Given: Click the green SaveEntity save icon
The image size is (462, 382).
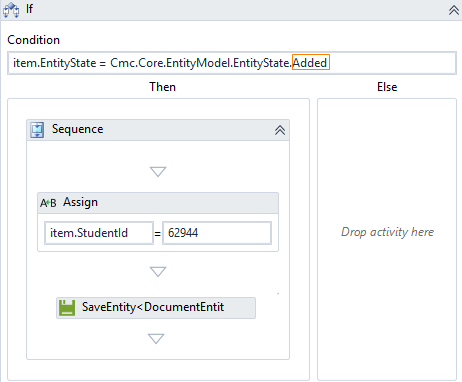Looking at the screenshot, I should tap(67, 307).
